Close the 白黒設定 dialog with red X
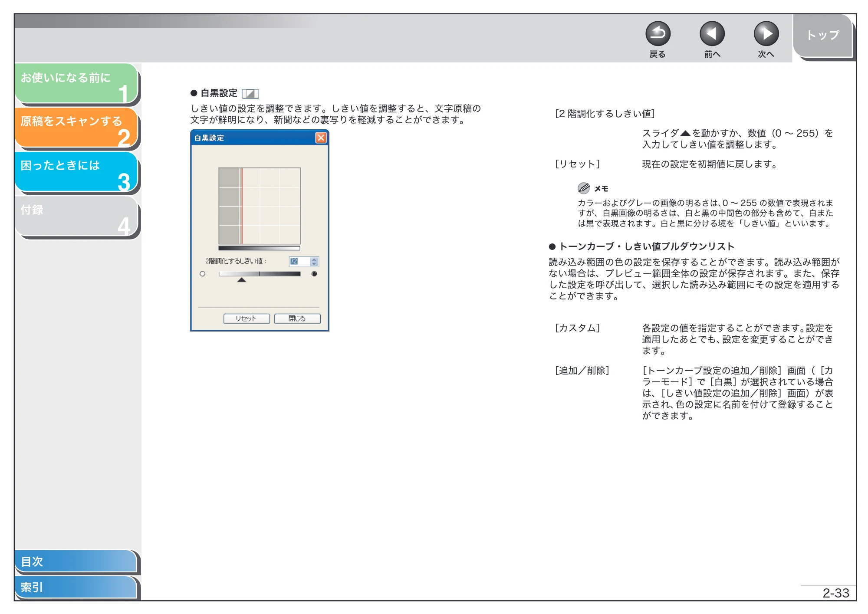 click(321, 138)
